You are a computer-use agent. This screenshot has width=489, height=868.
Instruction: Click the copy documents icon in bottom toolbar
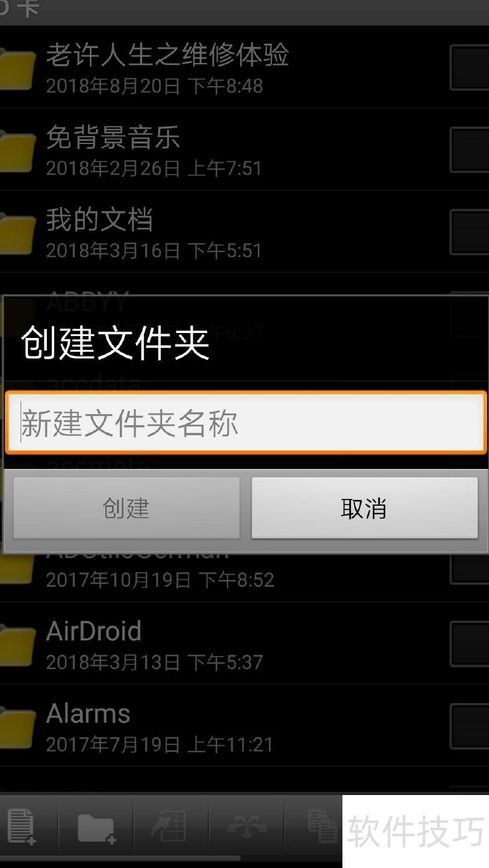(324, 826)
